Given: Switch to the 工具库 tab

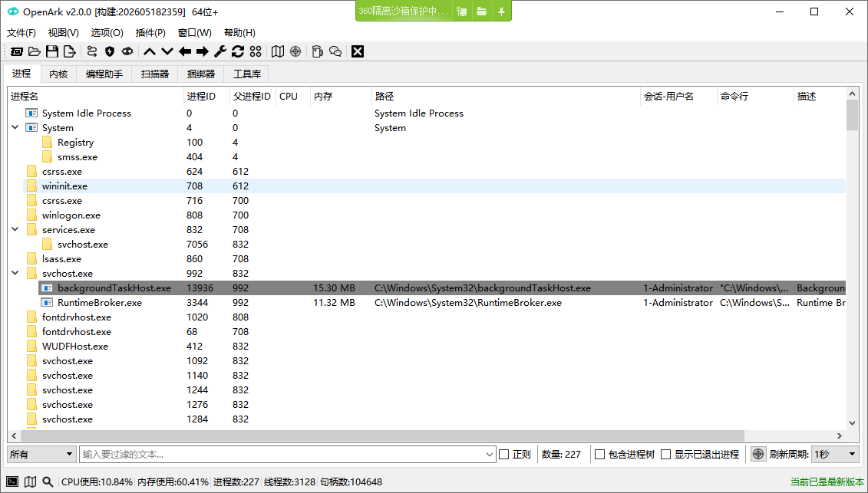Looking at the screenshot, I should (247, 74).
